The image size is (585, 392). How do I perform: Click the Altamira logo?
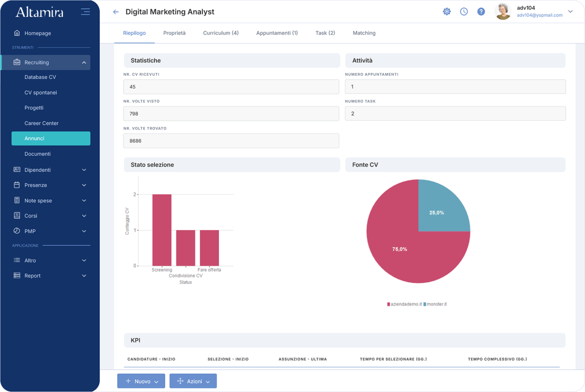tap(39, 12)
